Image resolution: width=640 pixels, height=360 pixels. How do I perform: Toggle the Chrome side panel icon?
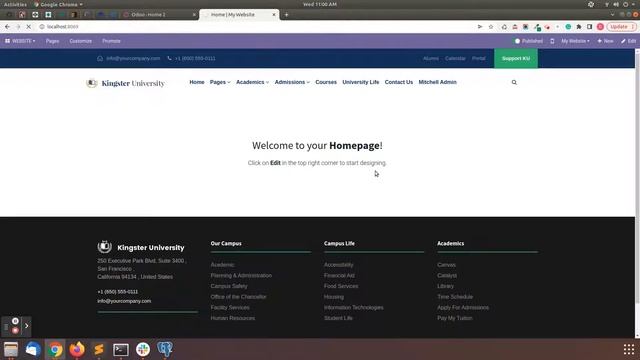589,27
